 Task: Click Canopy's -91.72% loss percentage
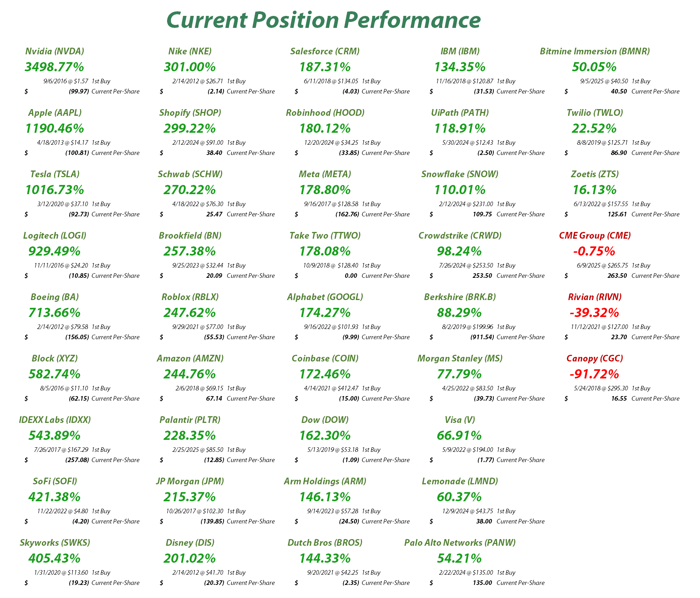[x=594, y=374]
